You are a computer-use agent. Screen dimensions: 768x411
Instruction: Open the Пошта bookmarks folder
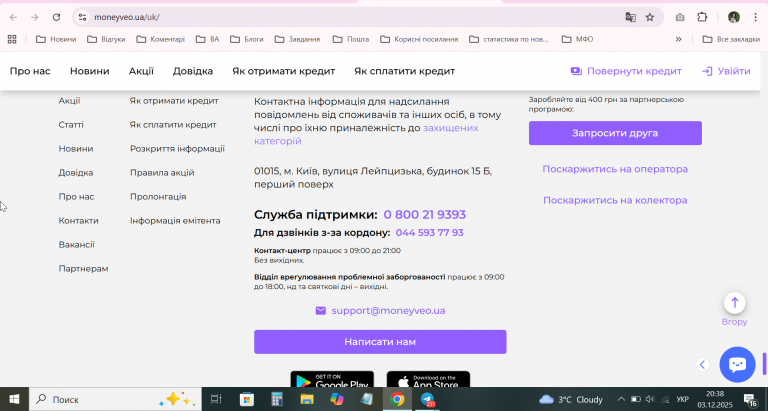pyautogui.click(x=351, y=39)
